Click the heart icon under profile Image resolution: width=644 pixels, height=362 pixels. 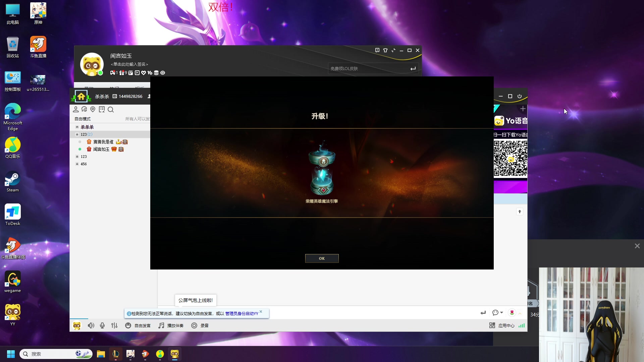(x=144, y=73)
